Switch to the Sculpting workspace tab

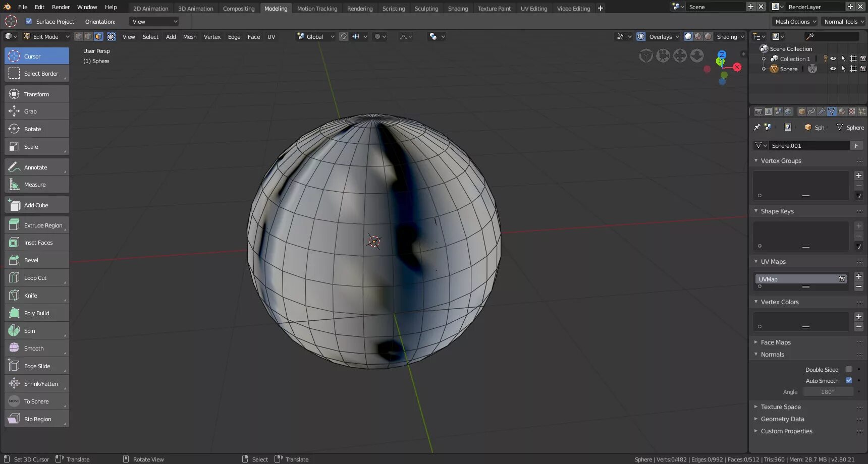[x=426, y=9]
